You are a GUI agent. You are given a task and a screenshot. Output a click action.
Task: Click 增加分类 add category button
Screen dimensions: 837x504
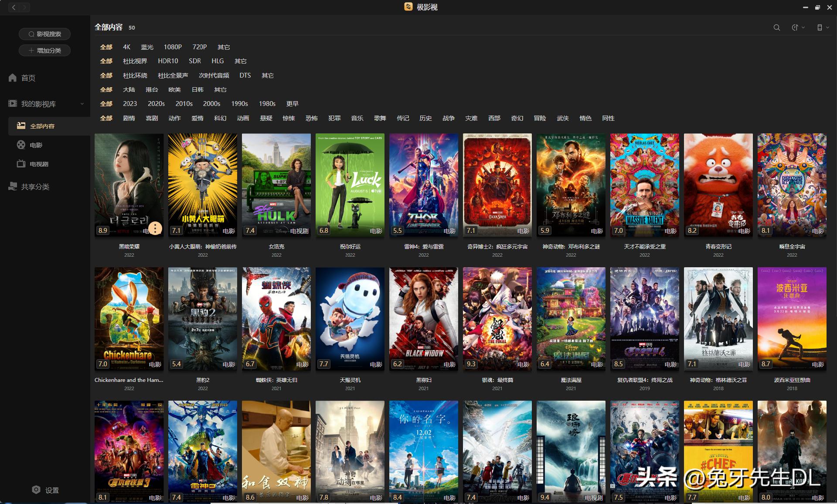point(44,51)
